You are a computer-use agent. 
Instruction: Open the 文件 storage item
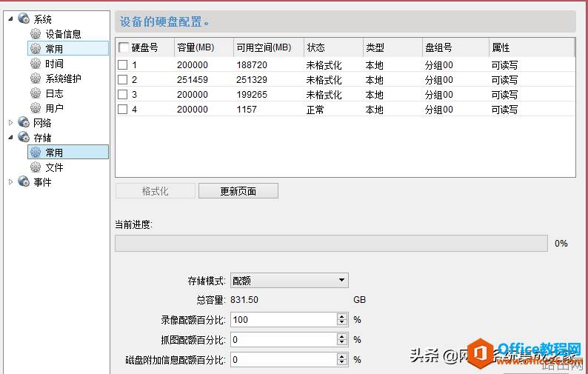[54, 167]
